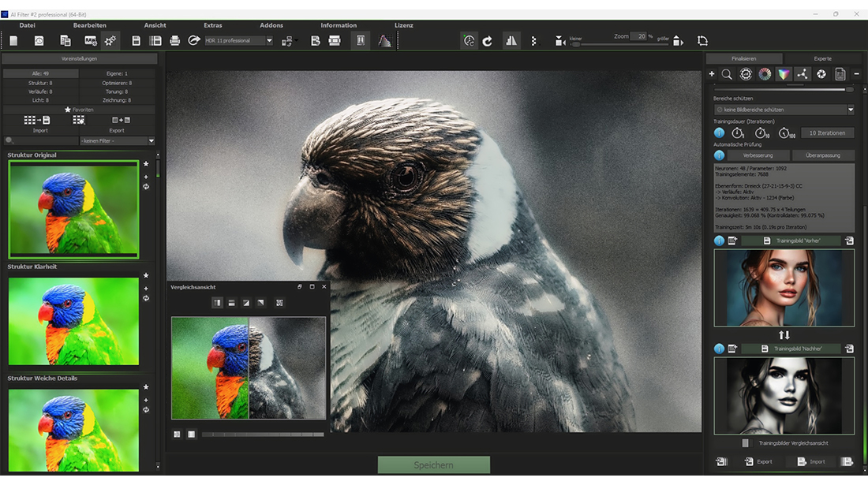Screen dimensions: 868x485
Task: Click the mirror/flip image icon in toolbar
Action: click(x=511, y=41)
